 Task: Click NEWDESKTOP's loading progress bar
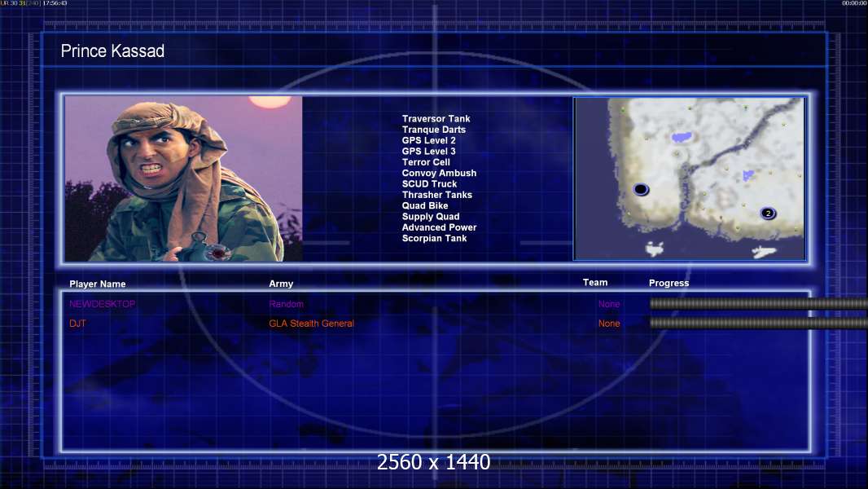click(758, 303)
